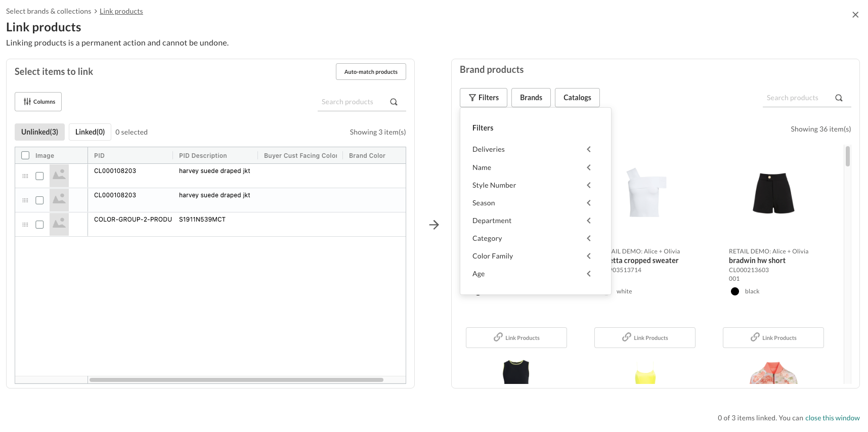Click the Brand products search magnifier icon
The width and height of the screenshot is (868, 432).
[839, 98]
